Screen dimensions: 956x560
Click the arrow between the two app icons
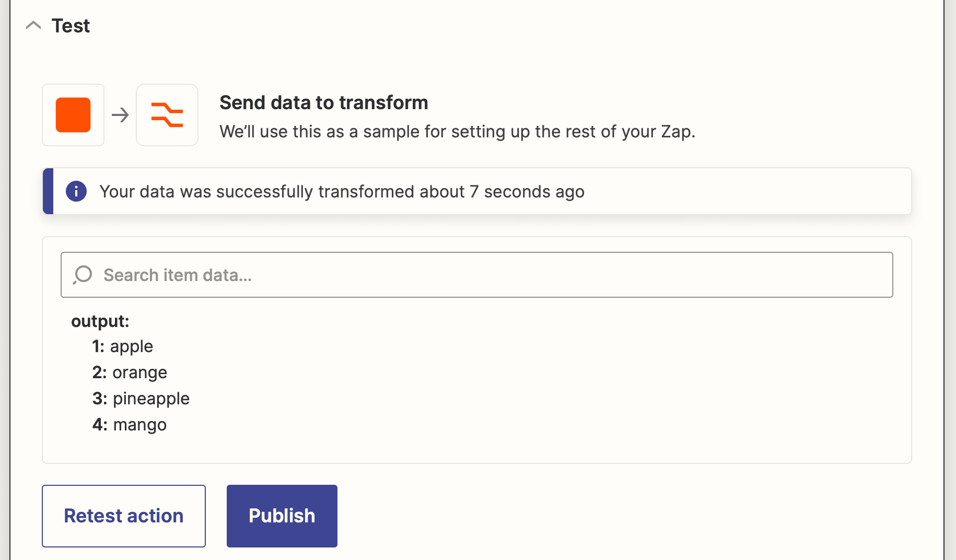click(x=120, y=115)
